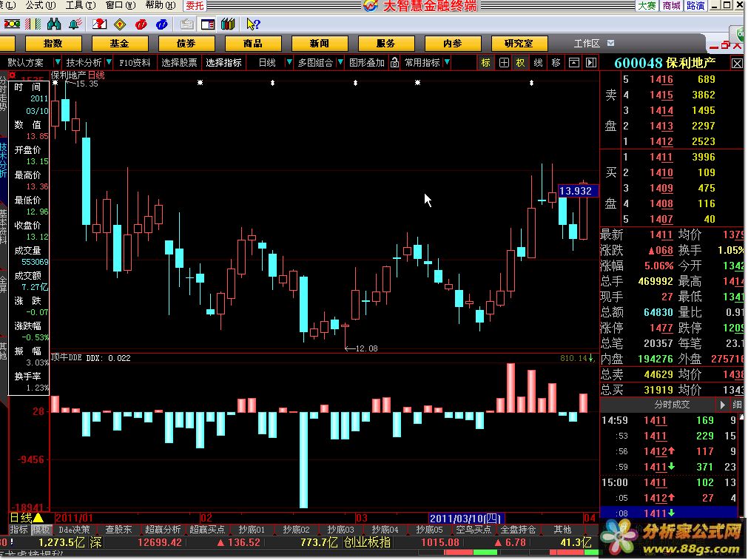Open the 商城 link in title bar
Screen dimensions: 748x560
coord(671,6)
